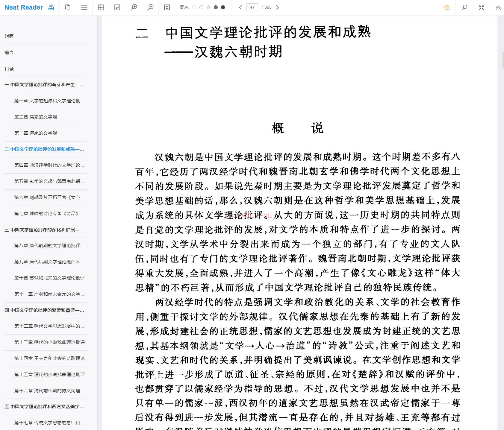Screen dimensions: 504x430
Task: Open the search magnifier icon
Action: click(464, 7)
